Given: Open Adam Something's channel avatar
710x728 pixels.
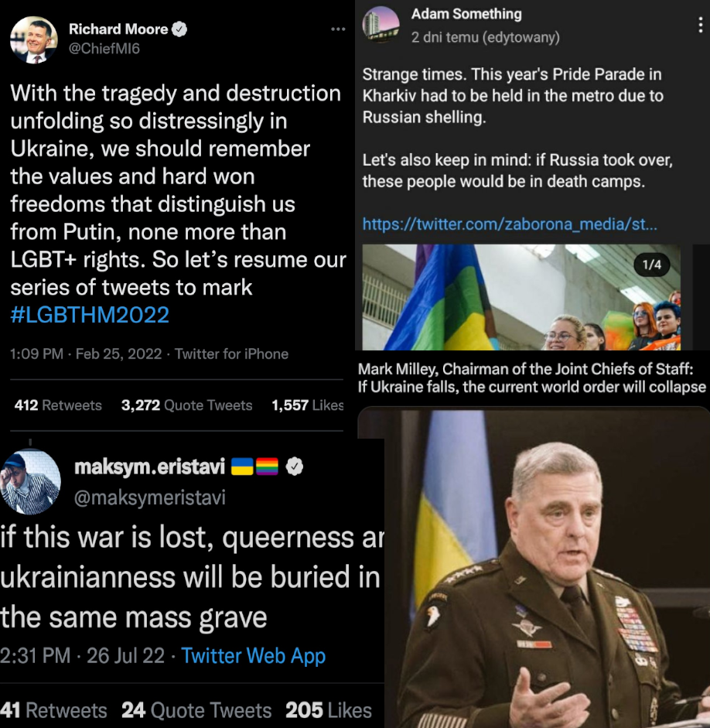Looking at the screenshot, I should (381, 25).
